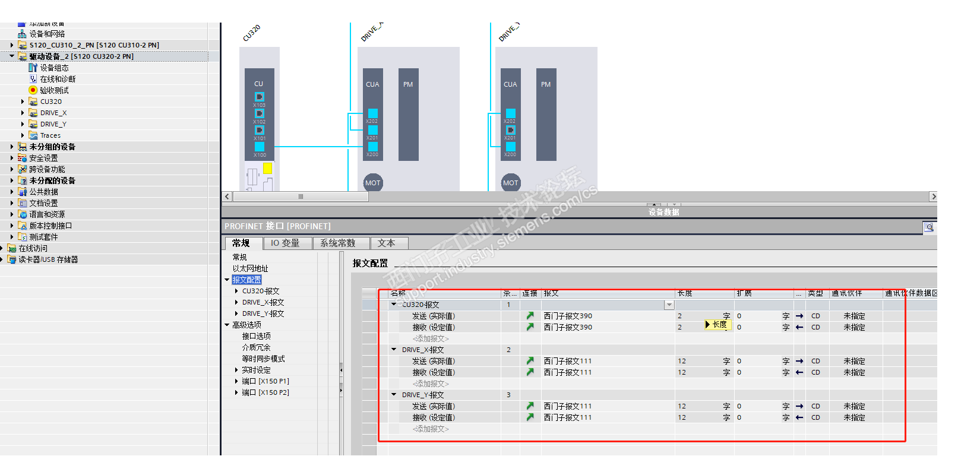980x472 pixels.
Task: Click the device view horizontal scrollbar thumb
Action: click(301, 197)
